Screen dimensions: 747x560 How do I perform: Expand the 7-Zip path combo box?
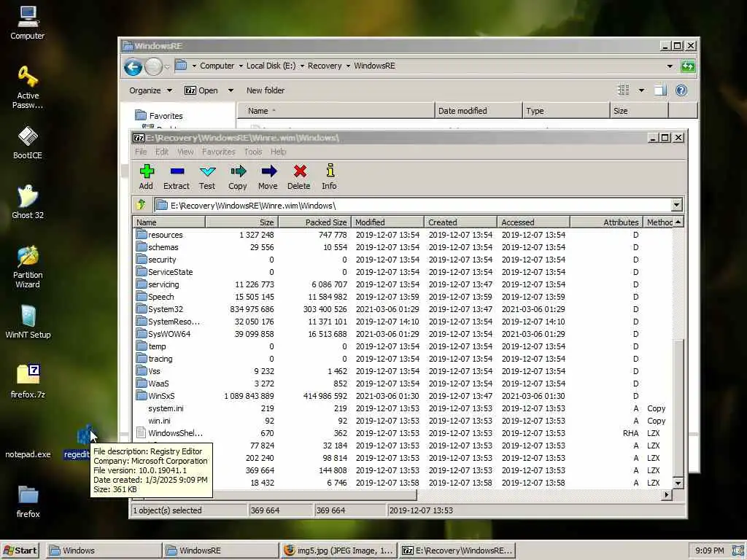tap(676, 205)
